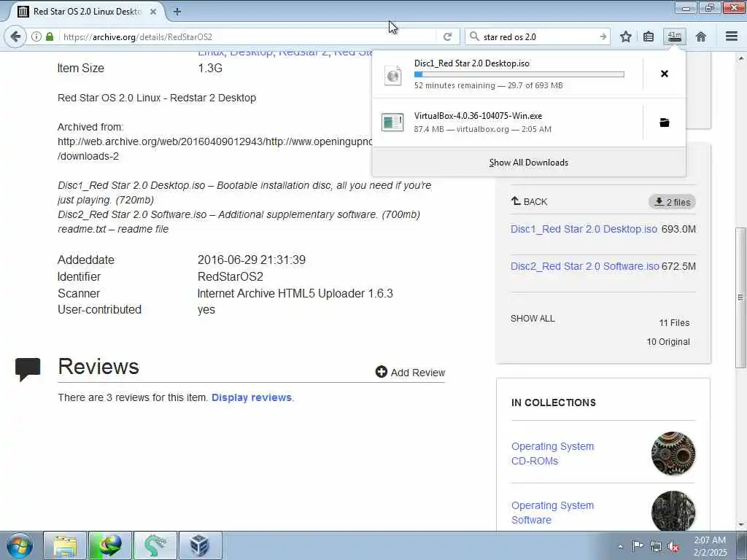
Task: Open Internet Download Manager taskbar icon
Action: click(x=109, y=545)
